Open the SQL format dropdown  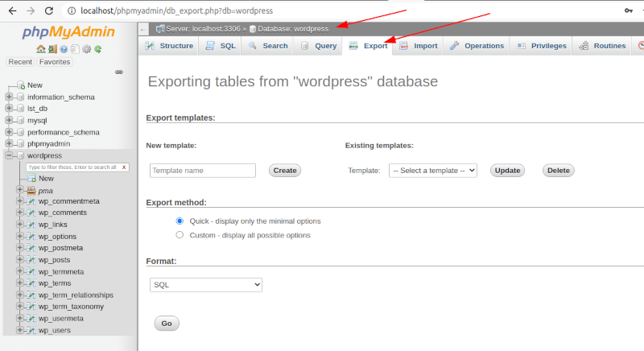(206, 285)
